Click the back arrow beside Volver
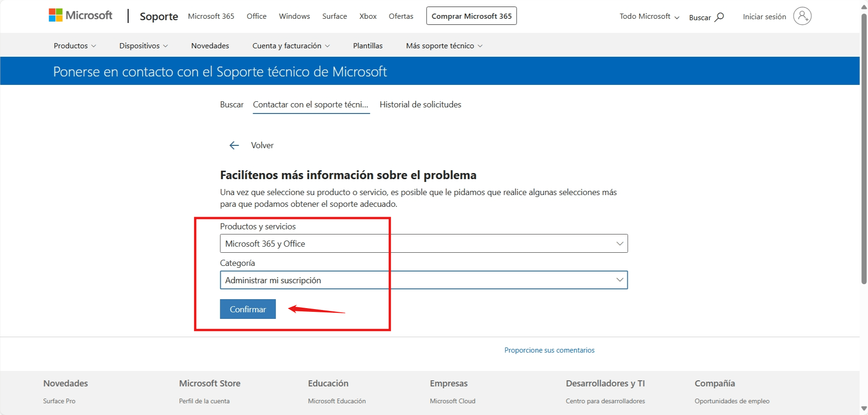Screen dimensions: 868x415 234,145
